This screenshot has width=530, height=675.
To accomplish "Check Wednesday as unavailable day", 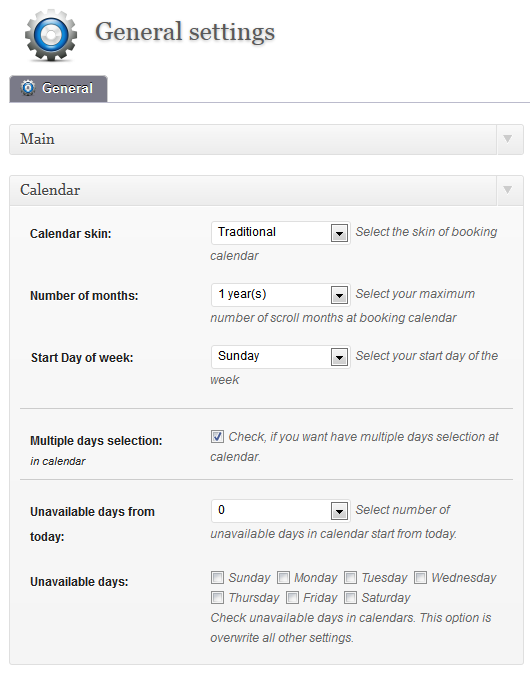I will pyautogui.click(x=420, y=577).
